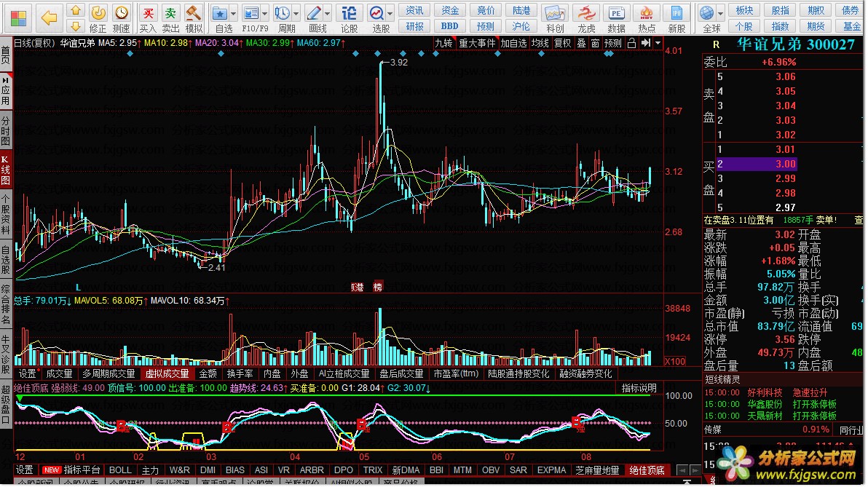Viewport: 868px width, 487px height.
Task: Open the 全球 global markets globe icon
Action: [707, 19]
